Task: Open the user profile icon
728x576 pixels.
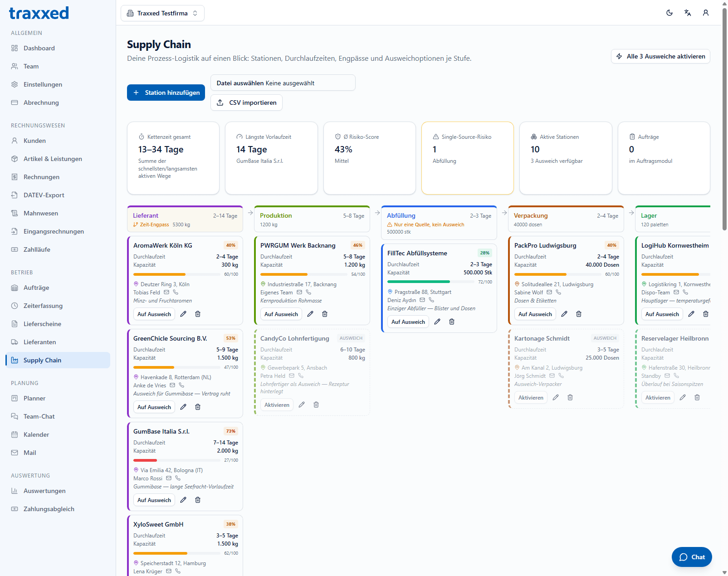Action: pyautogui.click(x=706, y=13)
